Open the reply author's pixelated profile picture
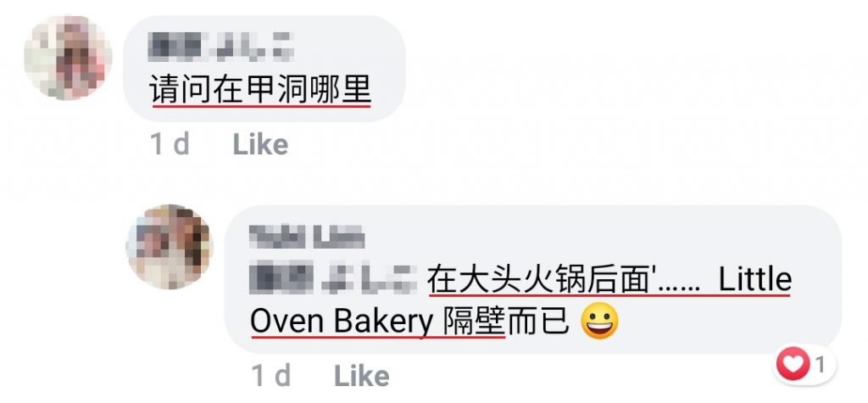This screenshot has height=403, width=868. [x=170, y=247]
